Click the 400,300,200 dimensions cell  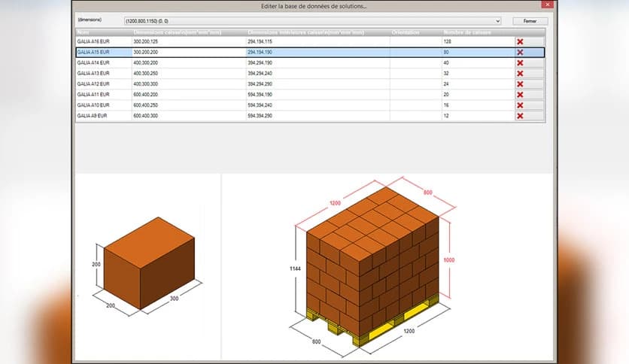click(x=189, y=63)
